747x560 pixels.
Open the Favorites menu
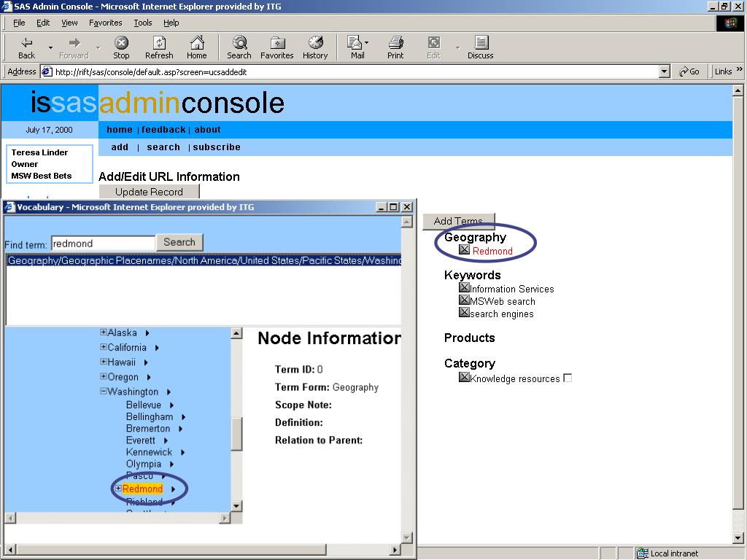(105, 23)
